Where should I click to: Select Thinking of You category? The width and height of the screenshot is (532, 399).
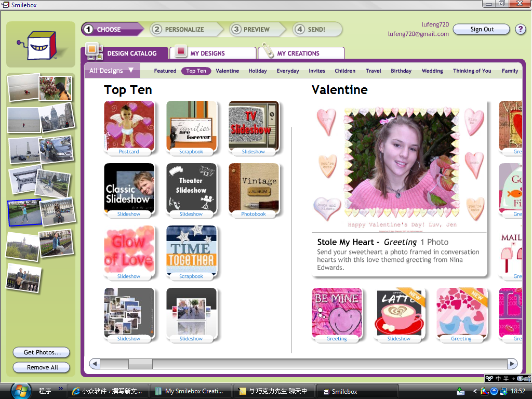point(472,71)
